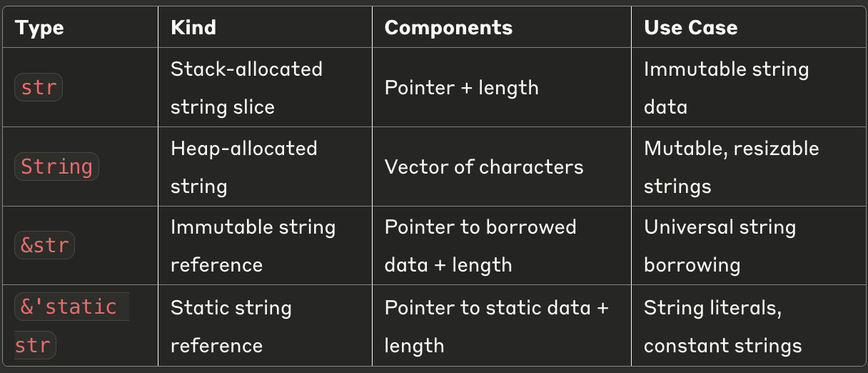Click the str inline code tag

click(39, 88)
